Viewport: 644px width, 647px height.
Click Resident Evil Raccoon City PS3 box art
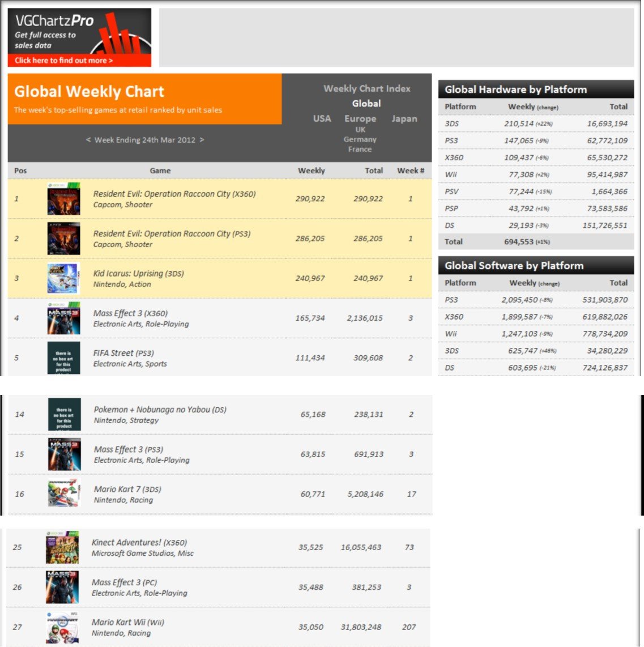(x=63, y=239)
